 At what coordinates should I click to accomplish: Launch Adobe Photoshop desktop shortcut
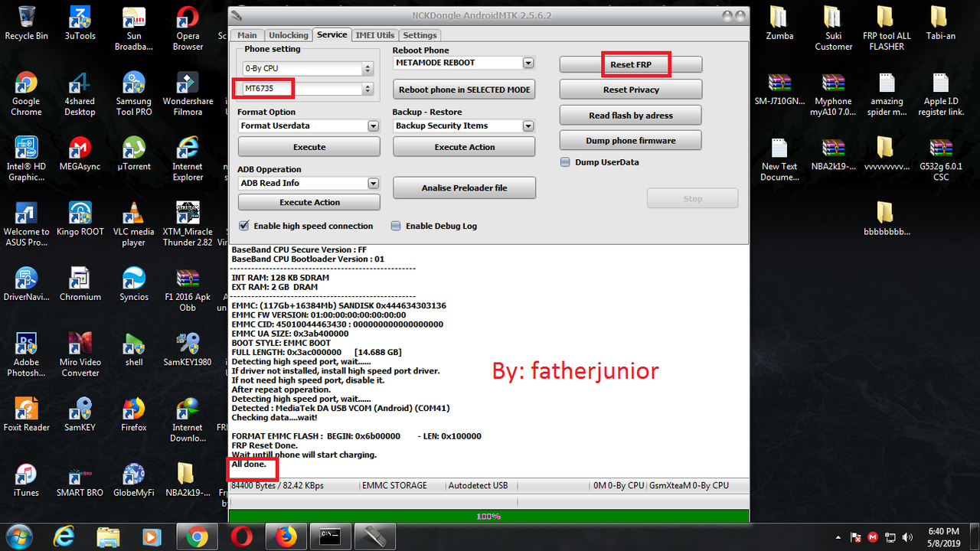pos(26,354)
